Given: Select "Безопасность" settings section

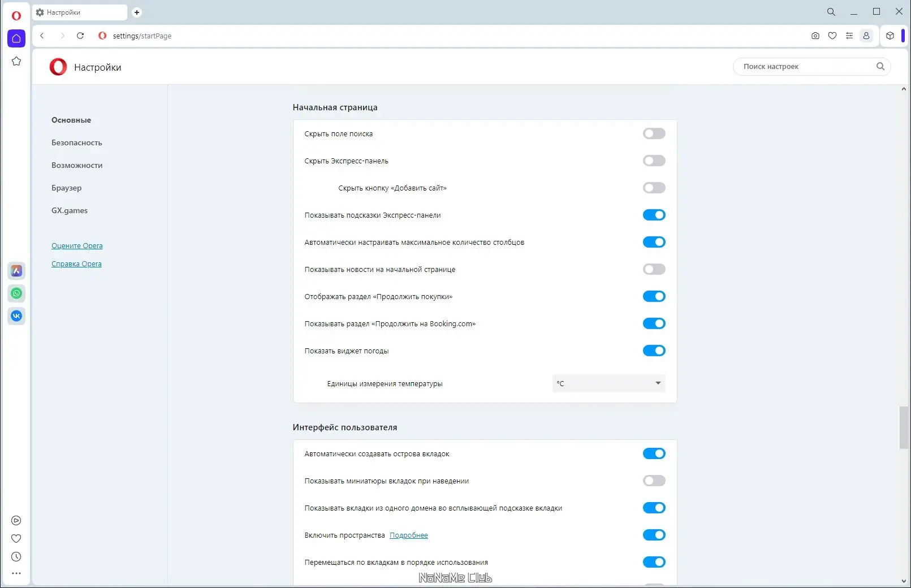Looking at the screenshot, I should pos(77,143).
